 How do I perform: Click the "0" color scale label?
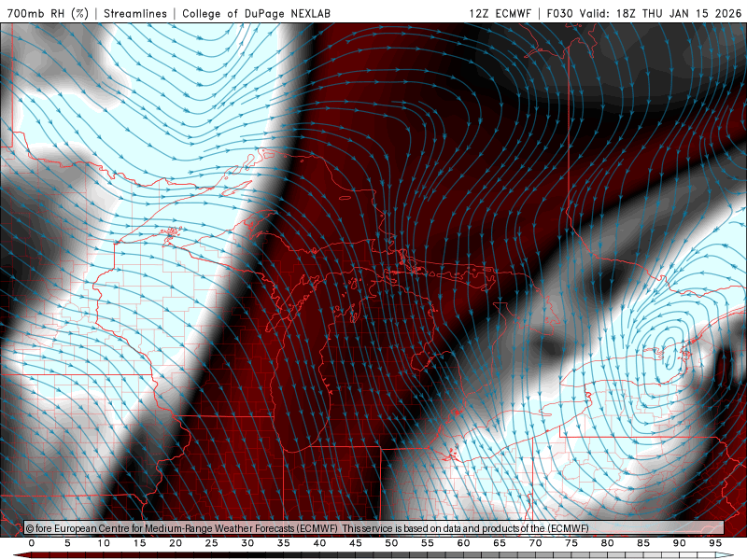[32, 543]
